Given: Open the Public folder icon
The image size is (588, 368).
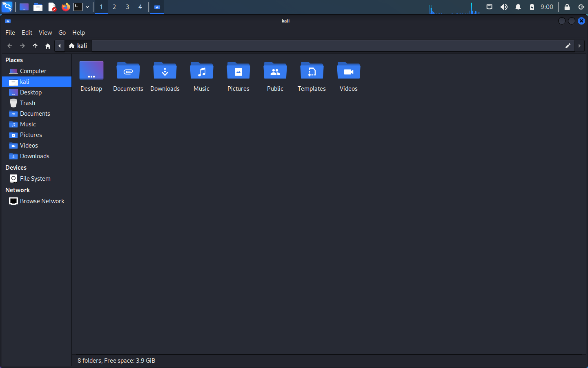Looking at the screenshot, I should [275, 70].
